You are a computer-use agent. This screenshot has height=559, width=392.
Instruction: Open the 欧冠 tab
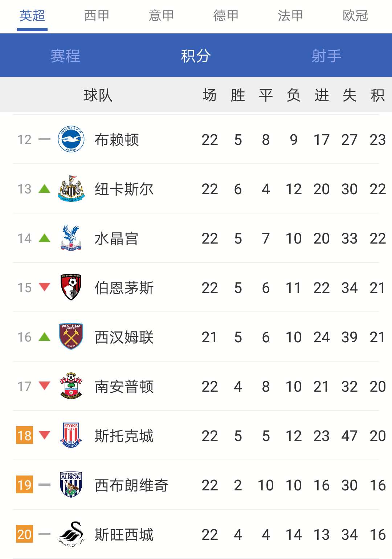pyautogui.click(x=354, y=16)
